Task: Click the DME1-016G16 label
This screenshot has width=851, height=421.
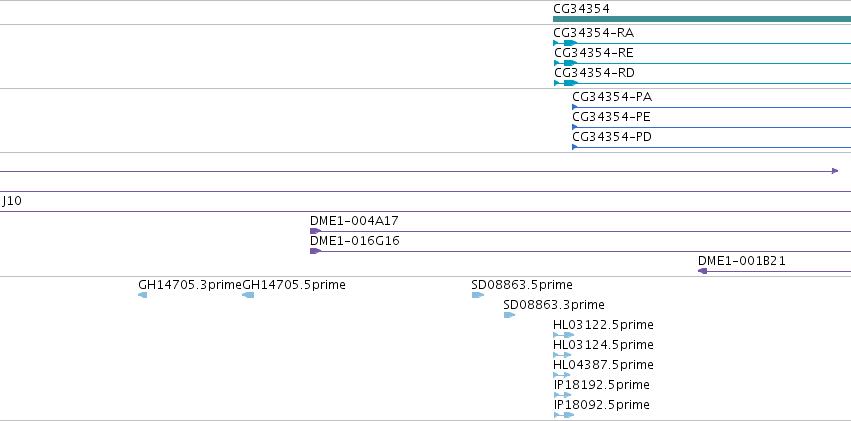Action: click(355, 241)
